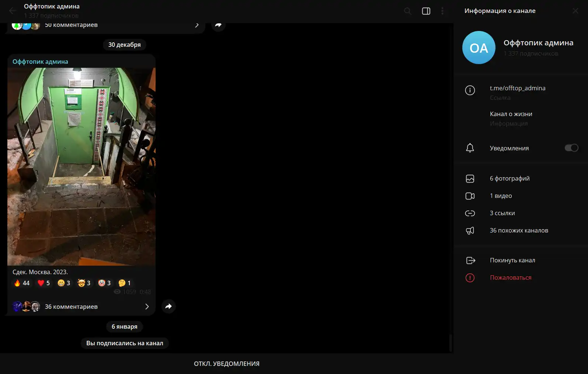Screen dimensions: 588x374
Task: Forward the upper post with share arrow
Action: tap(218, 25)
